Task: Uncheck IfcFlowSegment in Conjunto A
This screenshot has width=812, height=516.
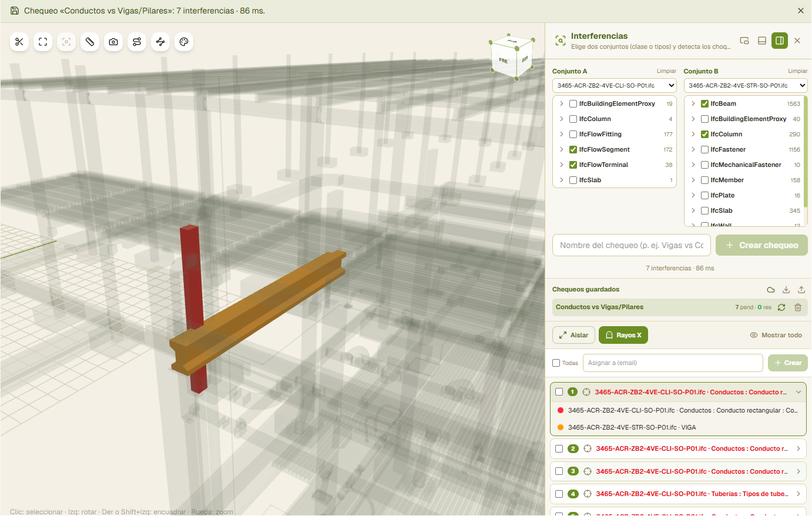Action: tap(573, 149)
